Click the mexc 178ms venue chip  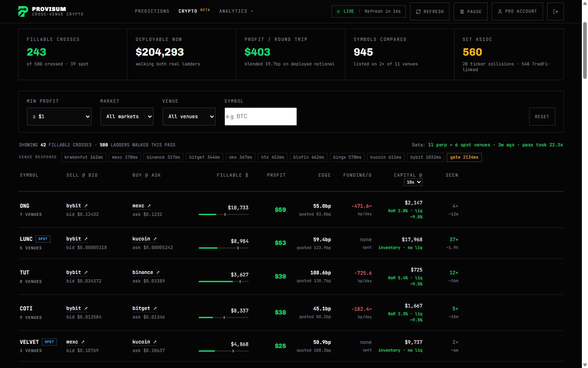(125, 157)
